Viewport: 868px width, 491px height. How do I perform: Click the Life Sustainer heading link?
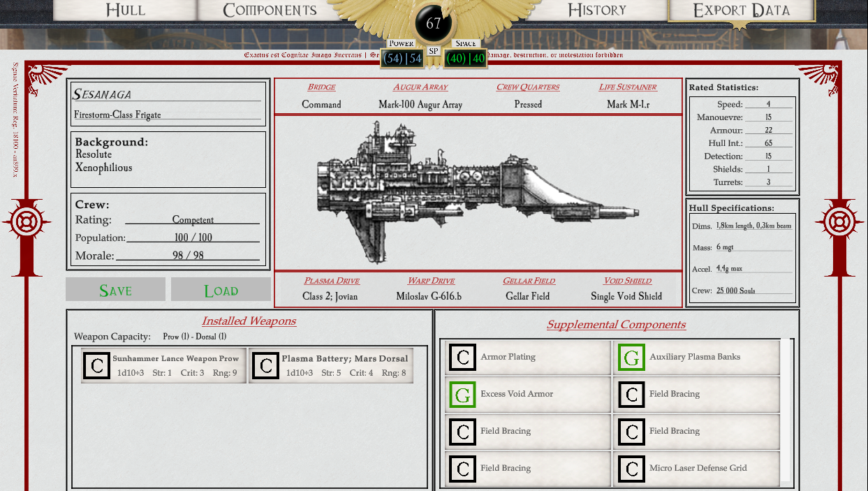click(628, 87)
